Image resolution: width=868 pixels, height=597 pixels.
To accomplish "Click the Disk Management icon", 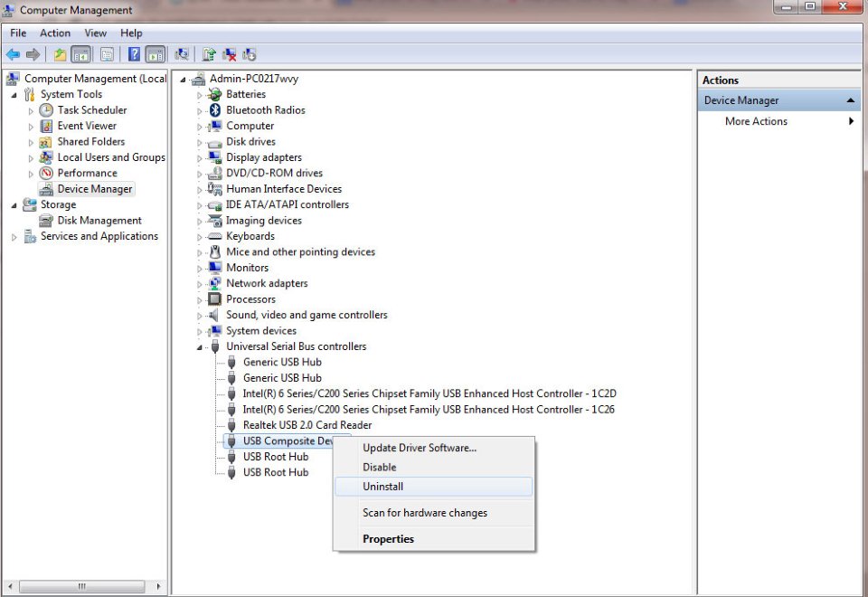I will pos(46,221).
